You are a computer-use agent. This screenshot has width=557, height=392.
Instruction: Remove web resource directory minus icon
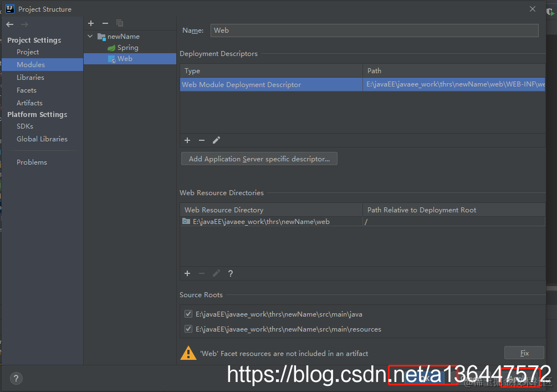coord(202,273)
